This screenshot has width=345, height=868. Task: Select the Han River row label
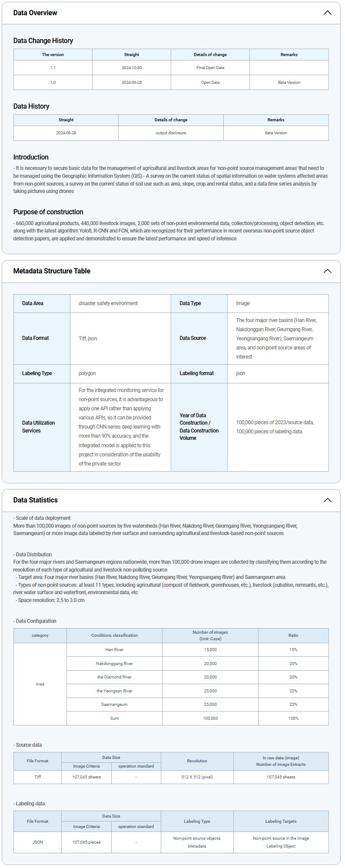pos(114,649)
